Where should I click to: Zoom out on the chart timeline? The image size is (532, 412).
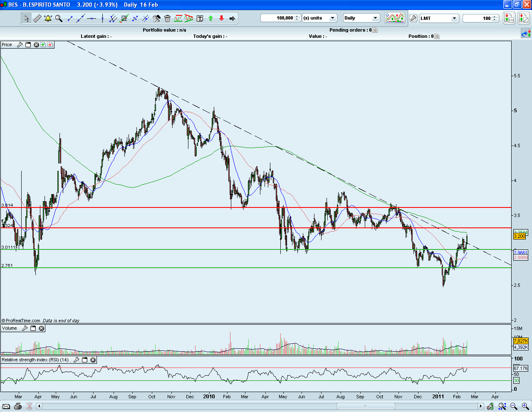(514, 406)
